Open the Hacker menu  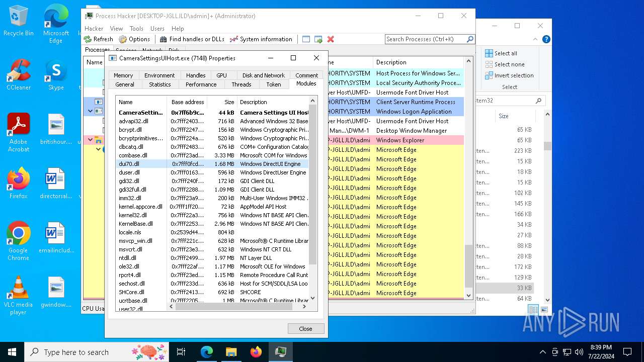coord(94,29)
